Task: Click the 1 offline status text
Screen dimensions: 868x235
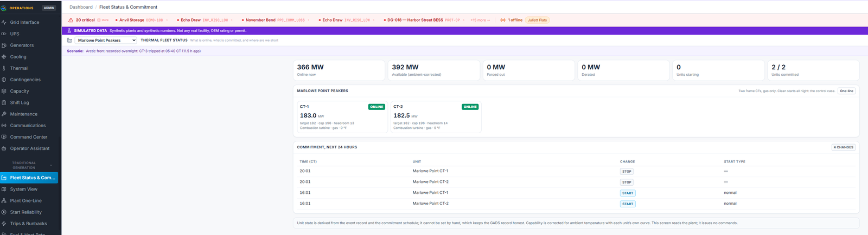Action: click(x=515, y=20)
